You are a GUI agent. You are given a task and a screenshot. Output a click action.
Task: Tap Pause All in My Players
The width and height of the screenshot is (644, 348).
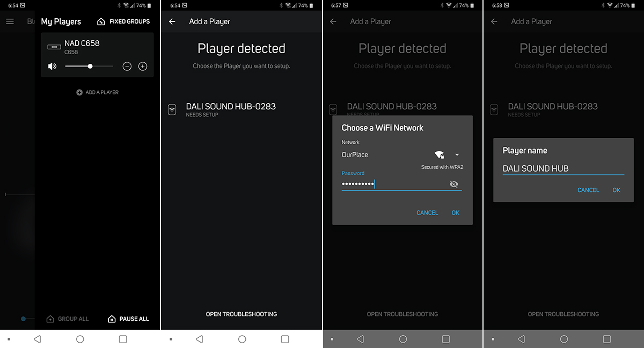point(128,319)
